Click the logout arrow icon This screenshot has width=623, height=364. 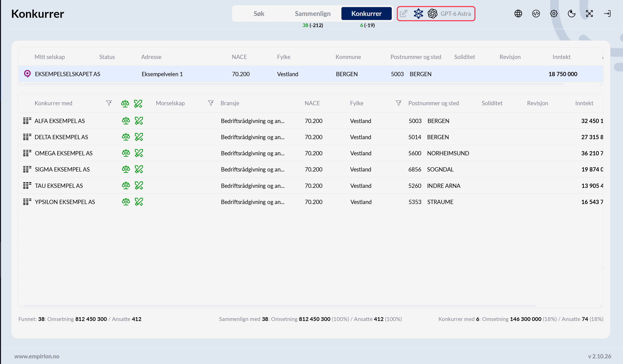607,14
